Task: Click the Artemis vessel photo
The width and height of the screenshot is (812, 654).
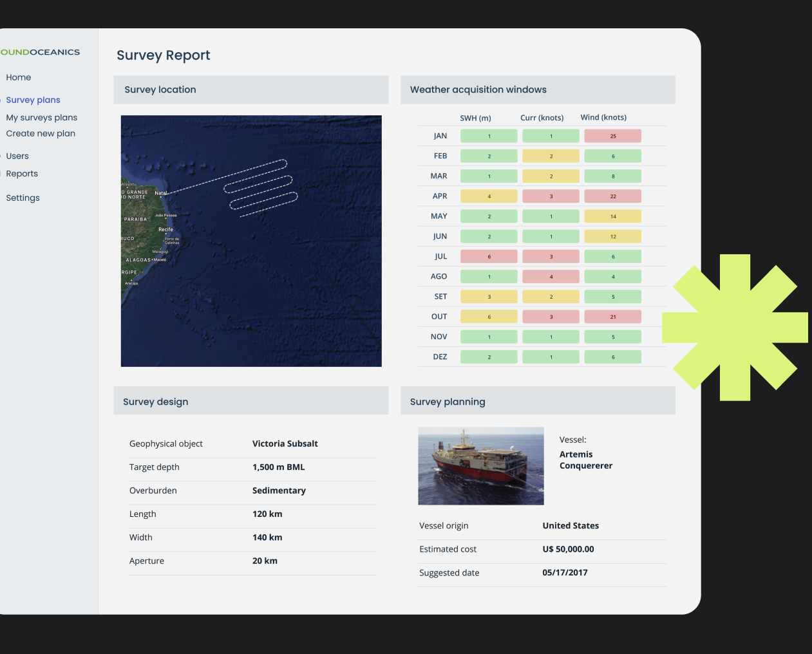Action: pyautogui.click(x=480, y=465)
